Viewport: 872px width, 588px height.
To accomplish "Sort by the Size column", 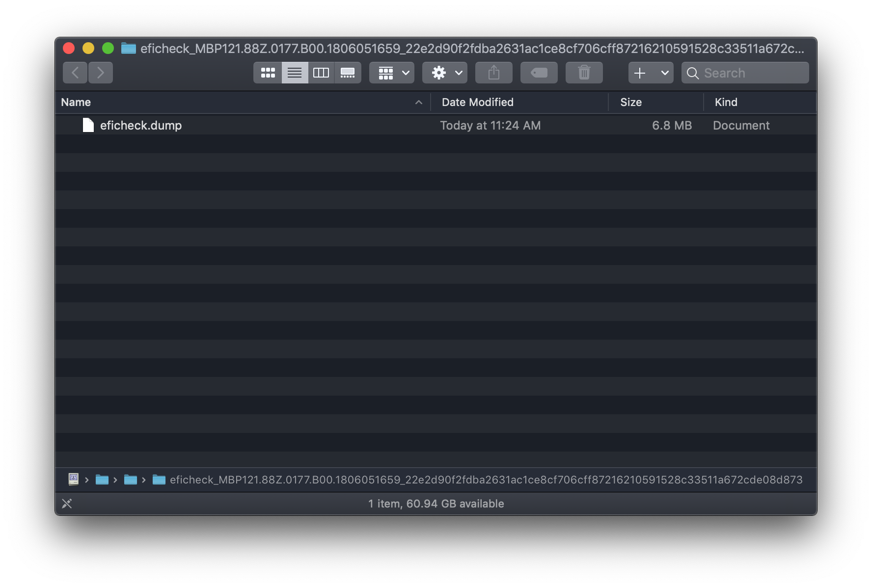I will 656,102.
